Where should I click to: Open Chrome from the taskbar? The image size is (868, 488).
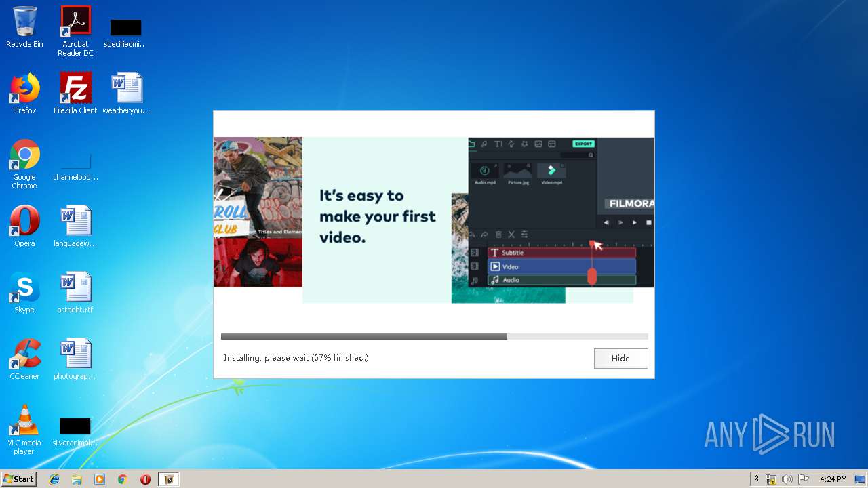coord(122,479)
